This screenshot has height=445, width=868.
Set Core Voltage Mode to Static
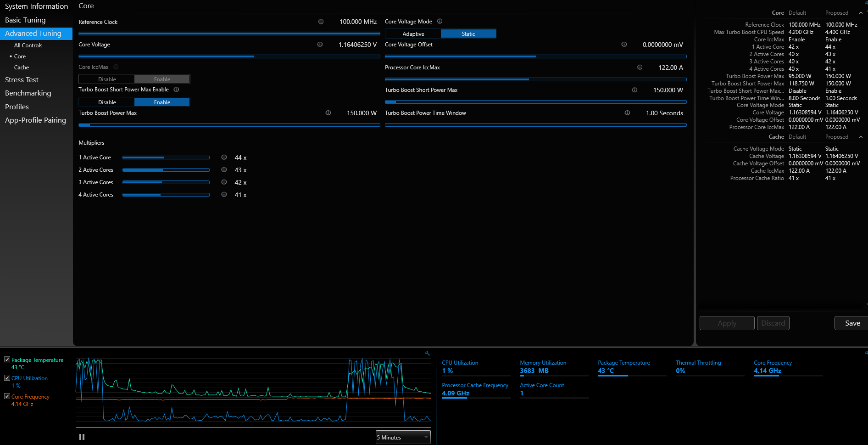[468, 34]
